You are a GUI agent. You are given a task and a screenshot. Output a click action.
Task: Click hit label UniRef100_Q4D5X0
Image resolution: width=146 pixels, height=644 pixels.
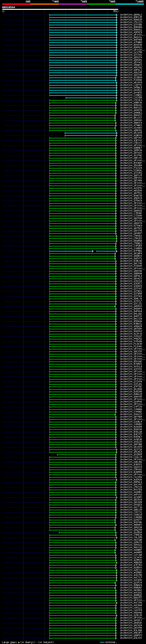(131, 306)
